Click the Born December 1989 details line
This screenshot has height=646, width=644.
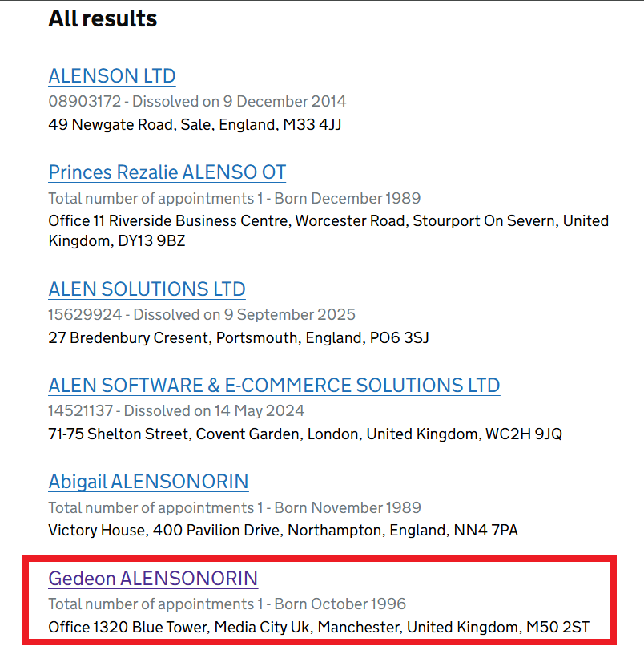click(x=235, y=198)
